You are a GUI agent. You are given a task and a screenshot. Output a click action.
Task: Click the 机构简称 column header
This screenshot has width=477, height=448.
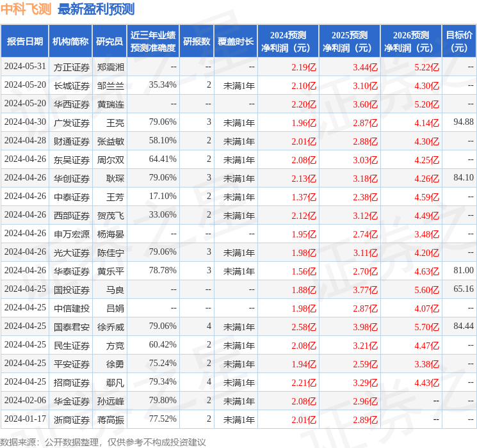(x=70, y=41)
